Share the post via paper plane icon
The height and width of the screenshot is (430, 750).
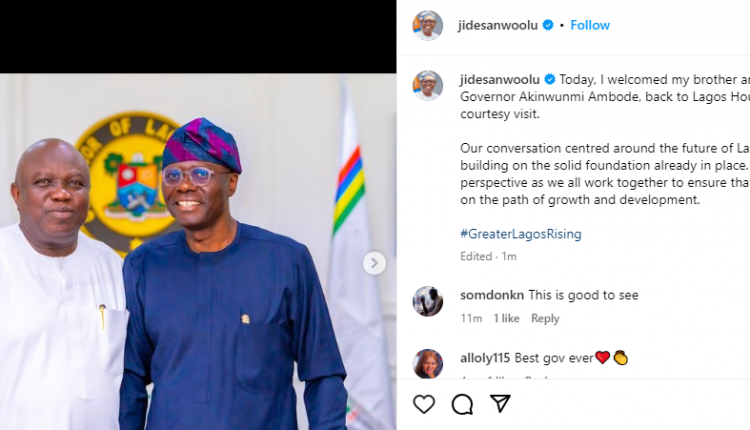pyautogui.click(x=500, y=404)
